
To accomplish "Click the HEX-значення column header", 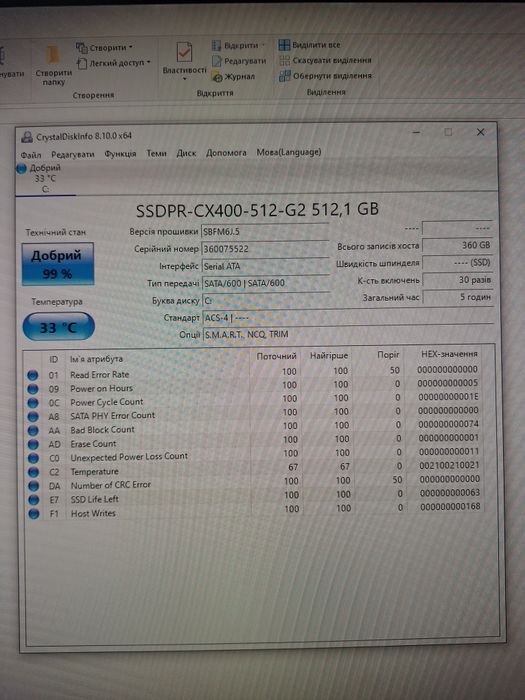I will (449, 354).
